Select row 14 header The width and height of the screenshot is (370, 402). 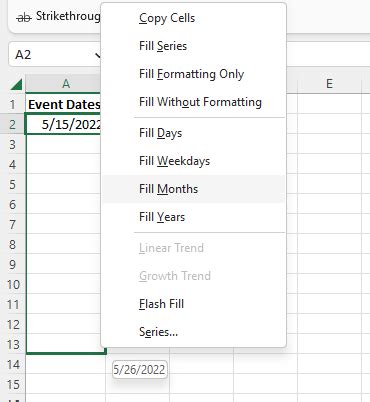[13, 365]
